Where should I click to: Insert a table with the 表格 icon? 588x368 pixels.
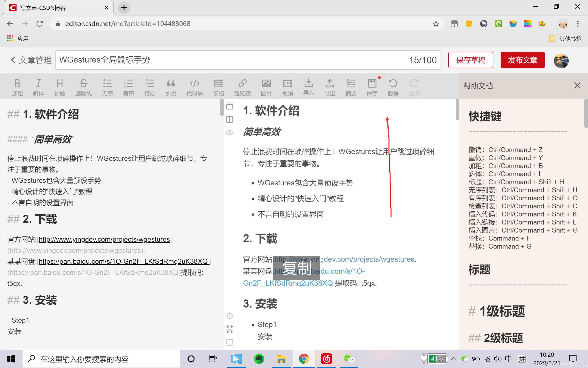pos(218,87)
